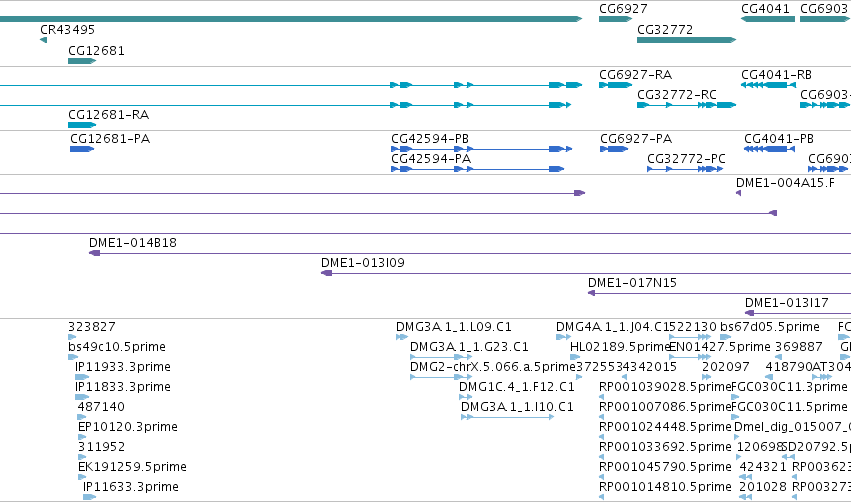Click the DME1-017N15 BAC label
The image size is (851, 502).
tap(632, 283)
